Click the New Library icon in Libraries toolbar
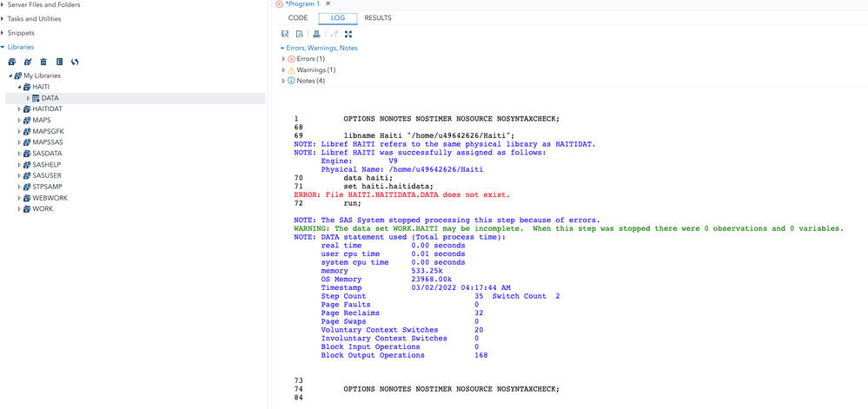 click(x=11, y=62)
